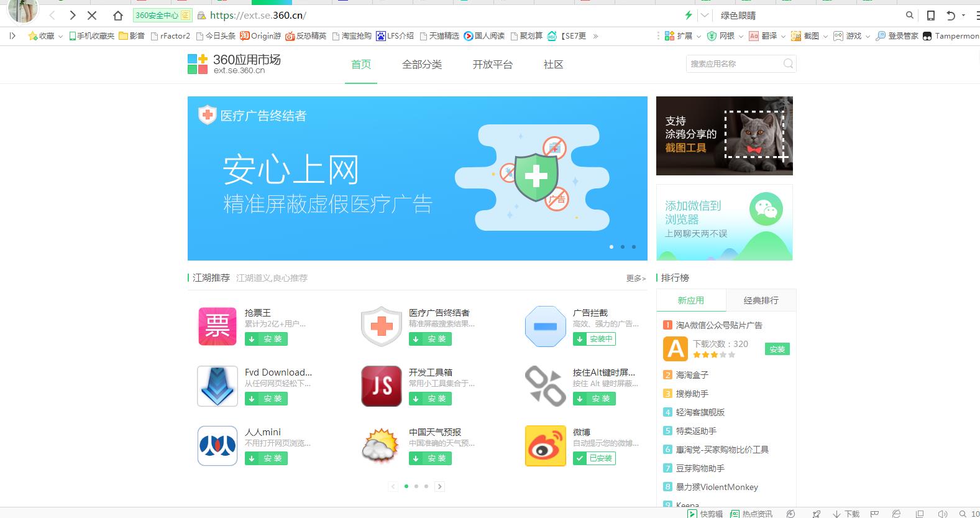Open the Origin游 bookmark
The width and height of the screenshot is (980, 518).
260,36
